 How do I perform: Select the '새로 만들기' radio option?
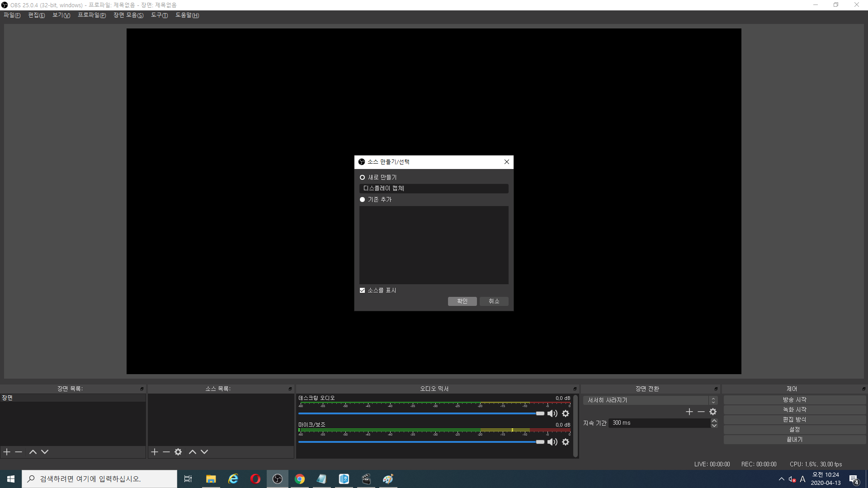pyautogui.click(x=362, y=178)
